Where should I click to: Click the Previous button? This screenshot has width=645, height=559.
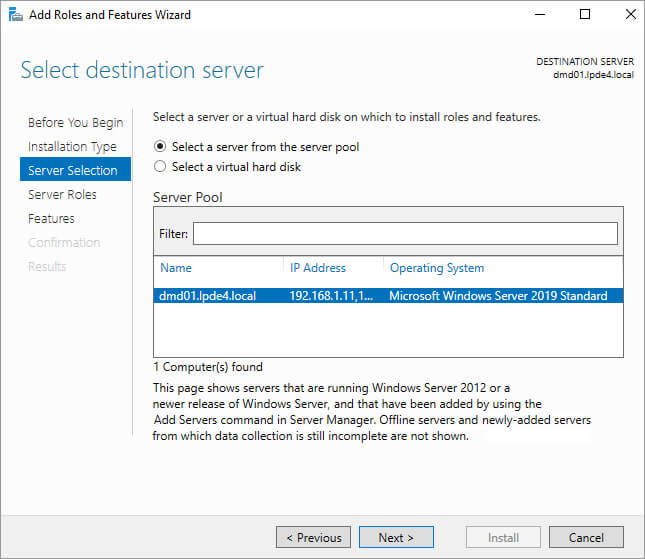pos(313,537)
